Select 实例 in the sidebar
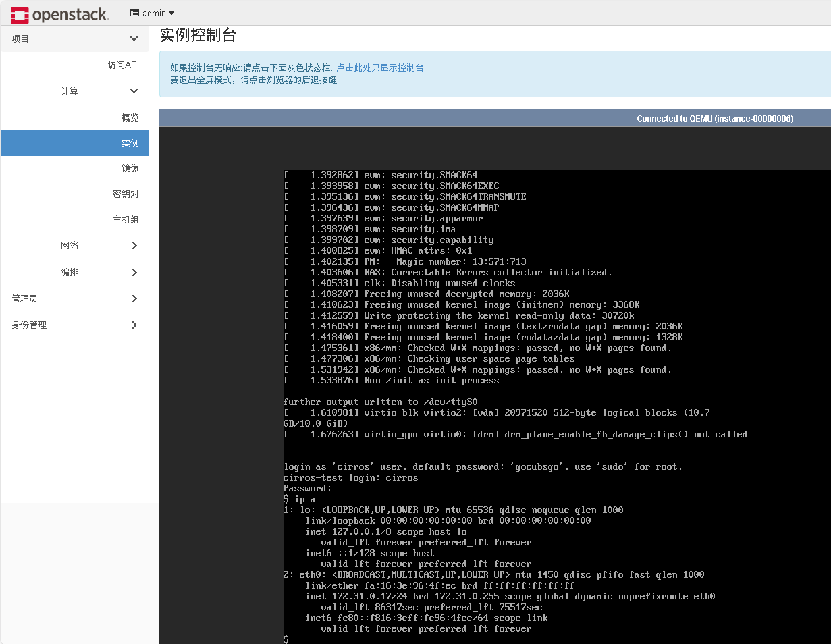831x644 pixels. pos(129,143)
